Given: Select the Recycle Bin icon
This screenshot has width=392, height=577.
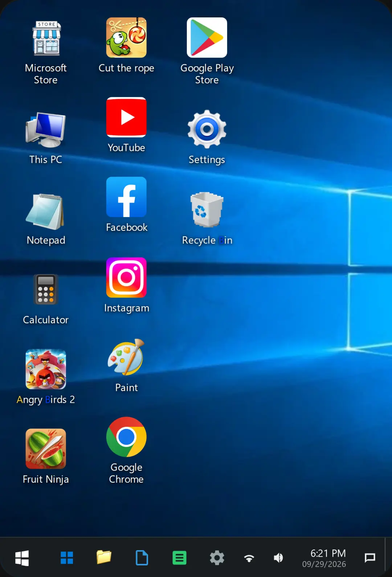Looking at the screenshot, I should [x=207, y=210].
